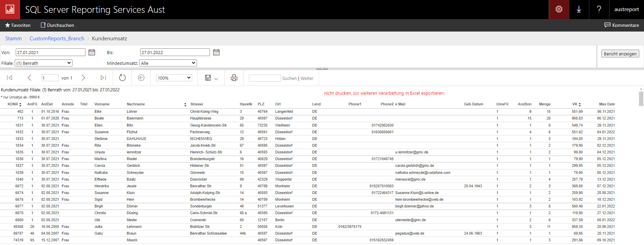This screenshot has width=644, height=245.
Task: Toggle sort on the Nachname column
Action: coord(185,104)
